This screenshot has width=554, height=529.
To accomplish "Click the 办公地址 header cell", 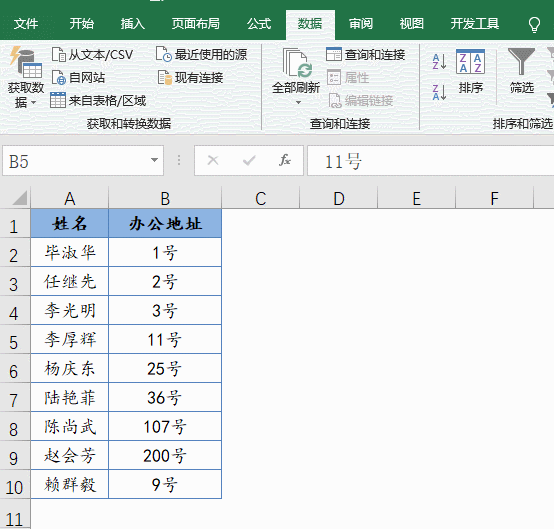I will pyautogui.click(x=165, y=223).
